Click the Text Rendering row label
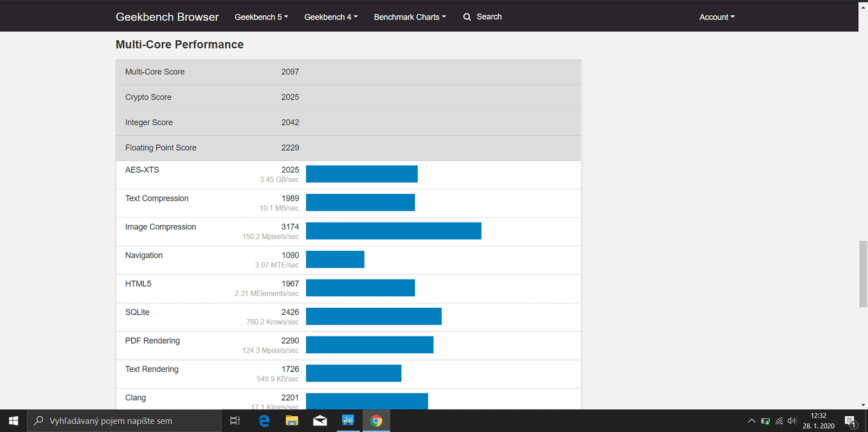This screenshot has height=432, width=868. tap(152, 369)
